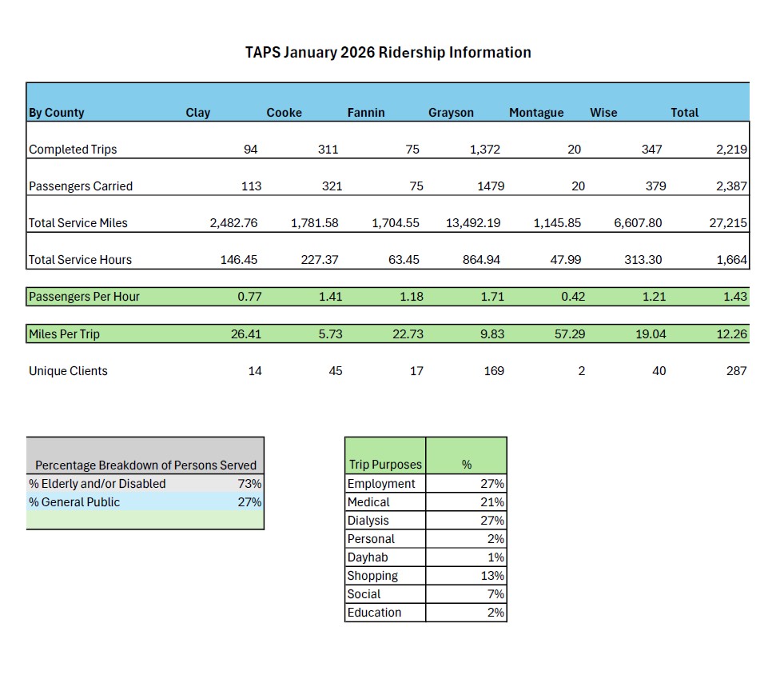Click the empty green cell below General Public
The image size is (784, 675).
[145, 520]
